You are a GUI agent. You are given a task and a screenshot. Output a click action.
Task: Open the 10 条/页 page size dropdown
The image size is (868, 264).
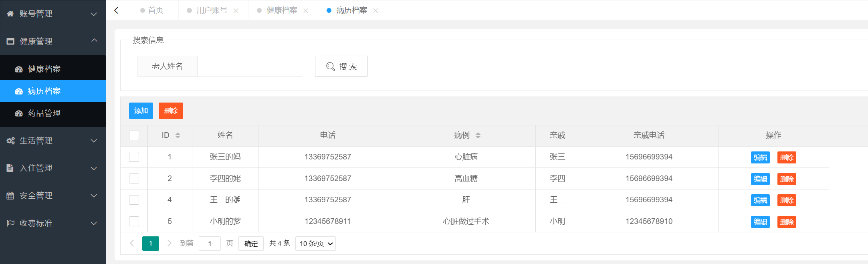pos(315,244)
